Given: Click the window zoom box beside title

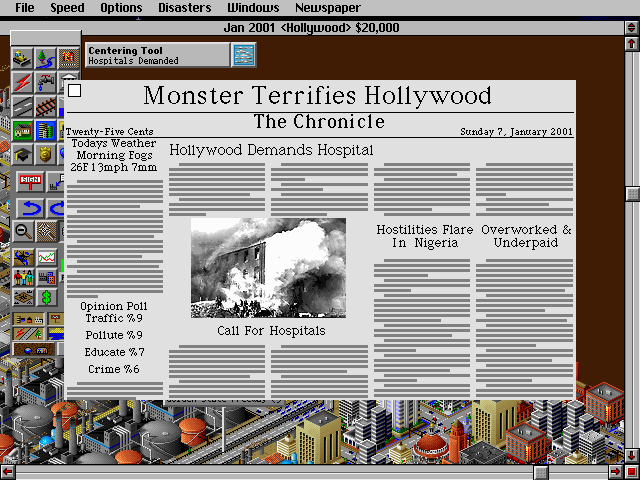Looking at the screenshot, I should [631, 28].
